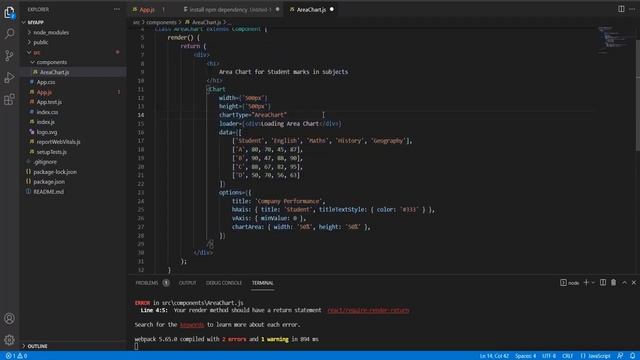Open the Run and Debug view
640x360 pixels.
(9, 78)
